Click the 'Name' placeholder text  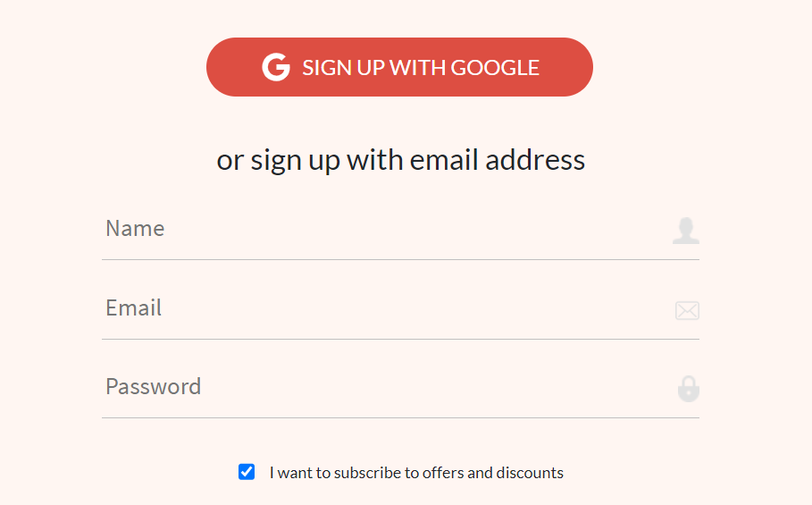135,229
